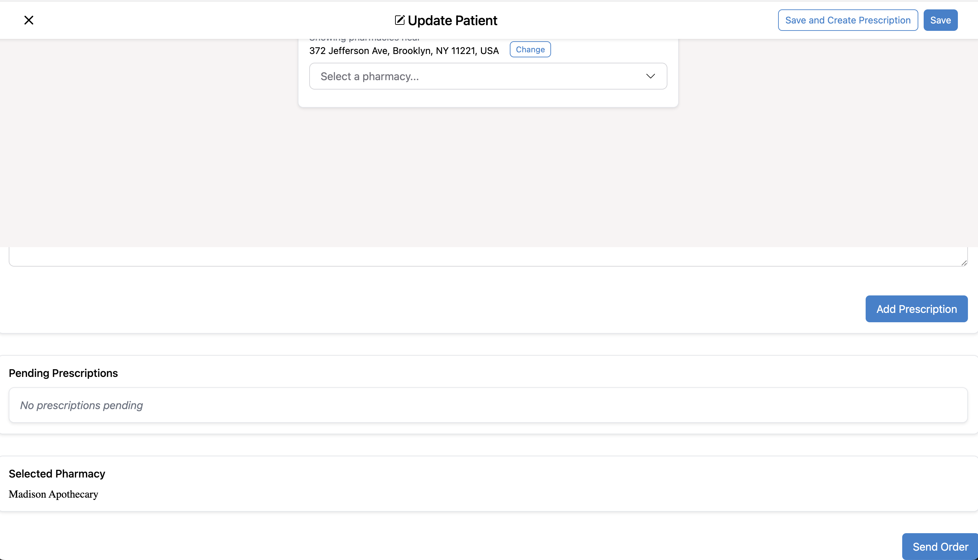The width and height of the screenshot is (978, 560).
Task: Click the dropdown arrow on pharmacy selector
Action: coord(650,76)
